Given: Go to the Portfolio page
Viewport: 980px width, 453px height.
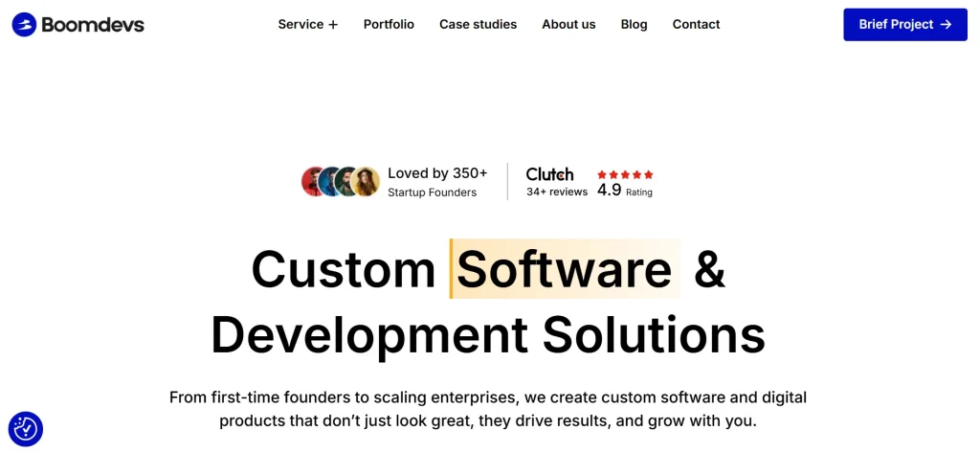Looking at the screenshot, I should pos(389,24).
